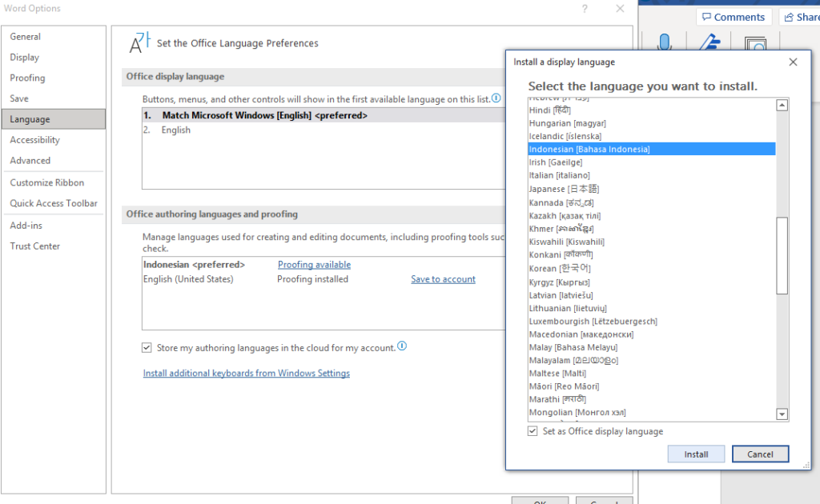
Task: Select the Language options category
Action: click(54, 119)
